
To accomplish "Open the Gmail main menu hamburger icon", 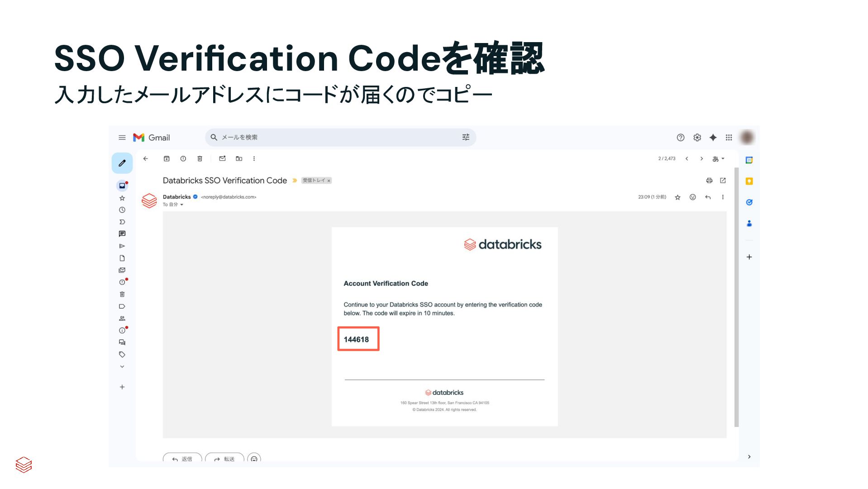I will pyautogui.click(x=122, y=138).
